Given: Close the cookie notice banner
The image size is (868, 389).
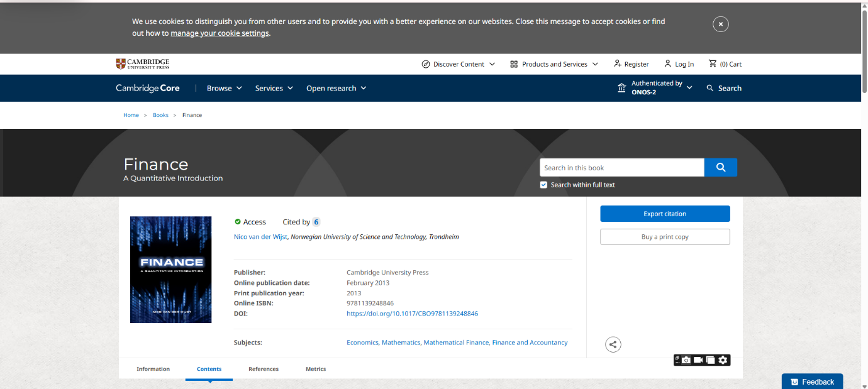Looking at the screenshot, I should (720, 25).
